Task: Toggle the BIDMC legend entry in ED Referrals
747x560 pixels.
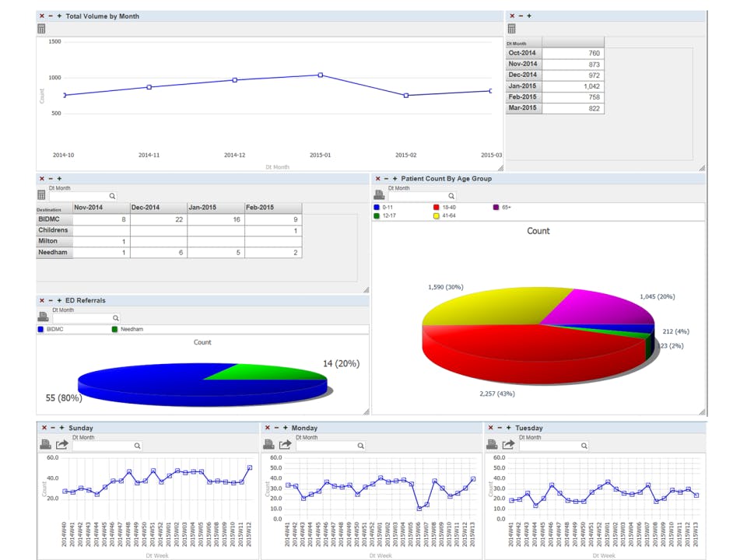Action: coord(51,329)
